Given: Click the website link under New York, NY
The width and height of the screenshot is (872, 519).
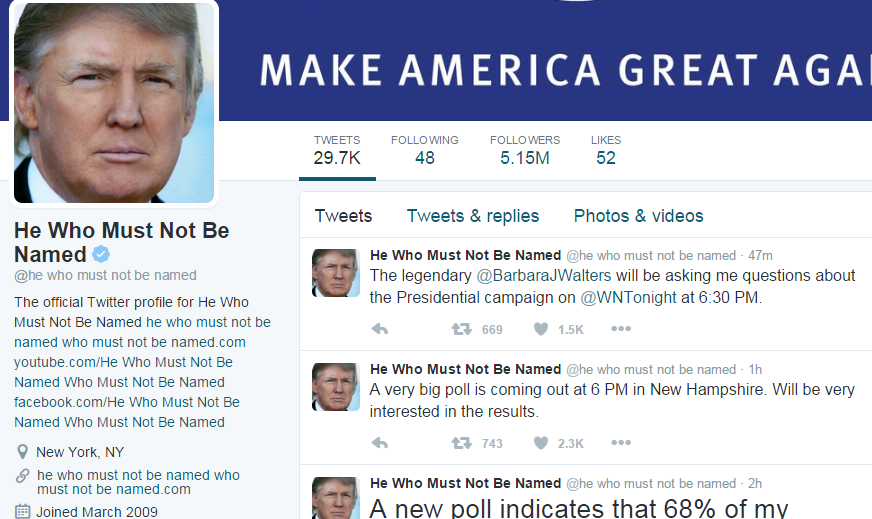Looking at the screenshot, I should (138, 482).
